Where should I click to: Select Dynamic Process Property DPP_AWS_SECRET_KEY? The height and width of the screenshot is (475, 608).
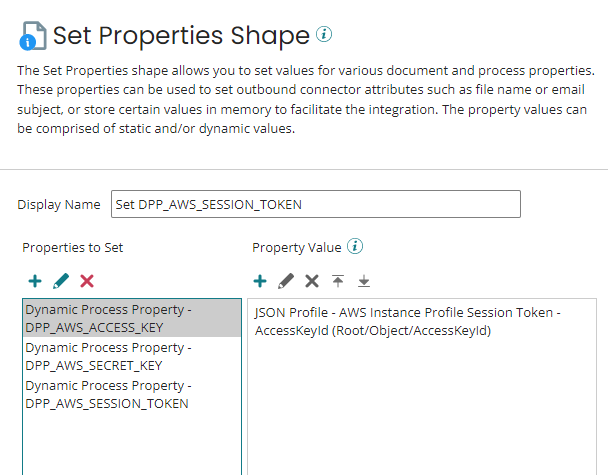click(132, 356)
